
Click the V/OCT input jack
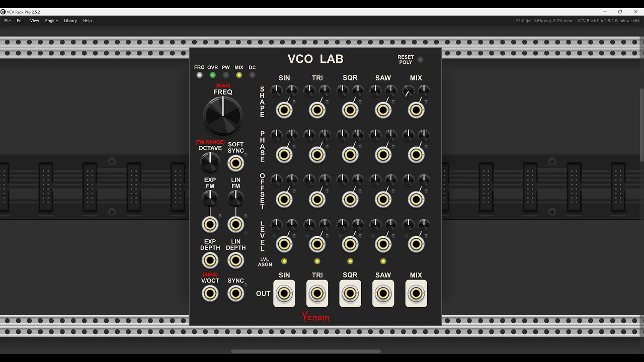click(x=210, y=294)
